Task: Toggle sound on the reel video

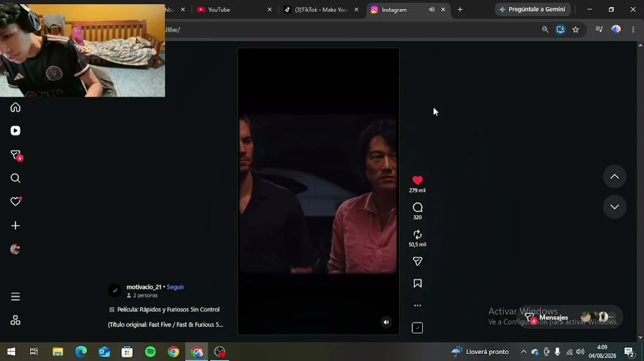Action: click(386, 322)
